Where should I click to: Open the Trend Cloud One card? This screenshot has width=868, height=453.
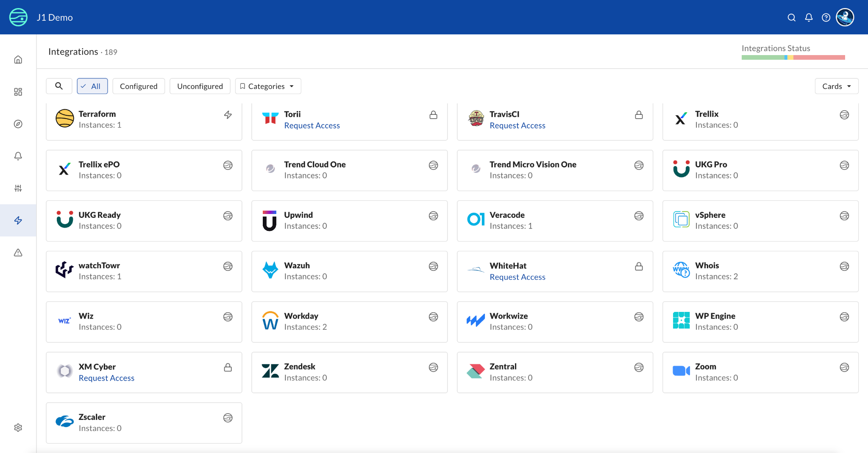tap(349, 170)
